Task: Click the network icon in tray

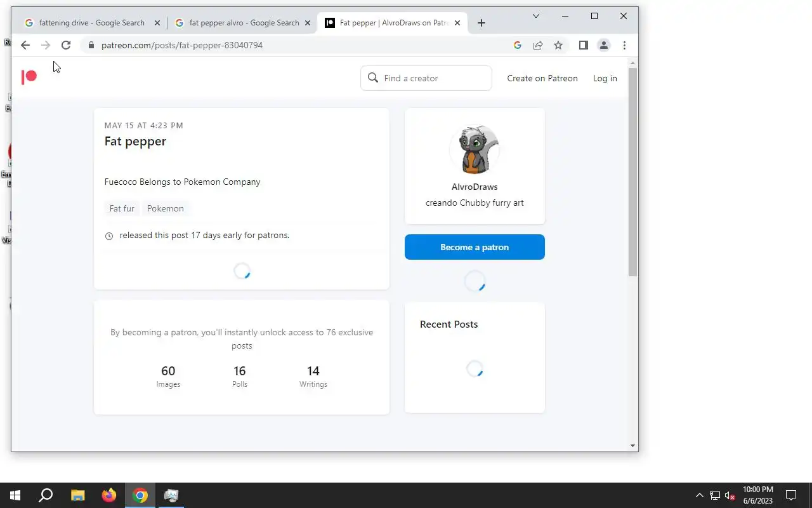Action: click(x=715, y=495)
